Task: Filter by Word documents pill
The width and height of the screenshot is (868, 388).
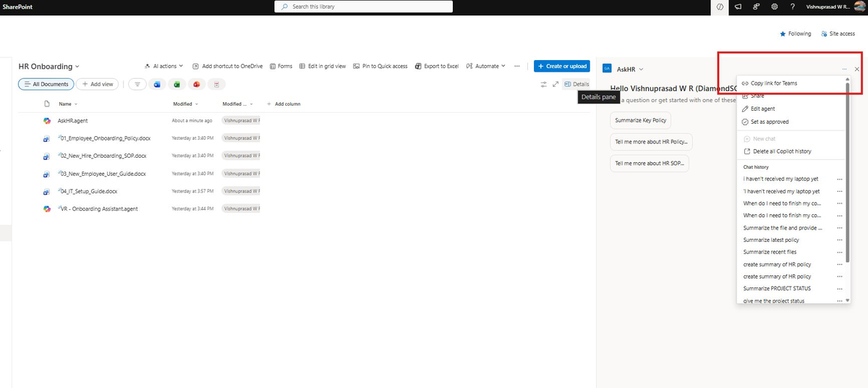Action: click(157, 84)
